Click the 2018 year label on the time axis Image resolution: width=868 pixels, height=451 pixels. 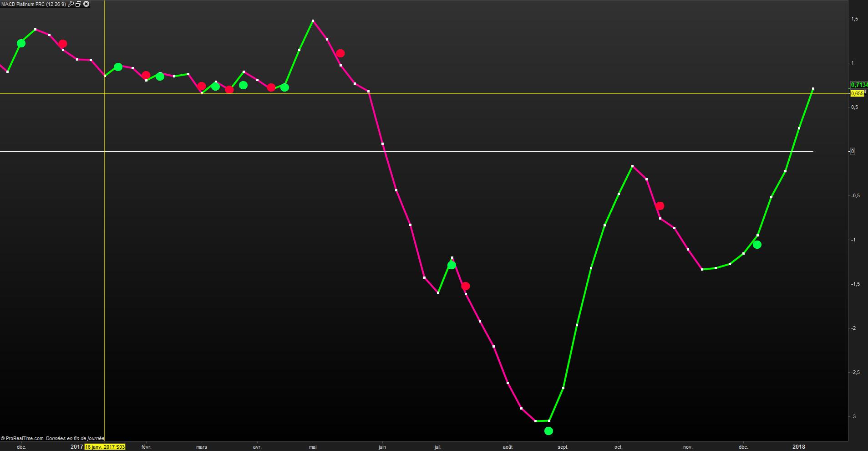tap(799, 447)
